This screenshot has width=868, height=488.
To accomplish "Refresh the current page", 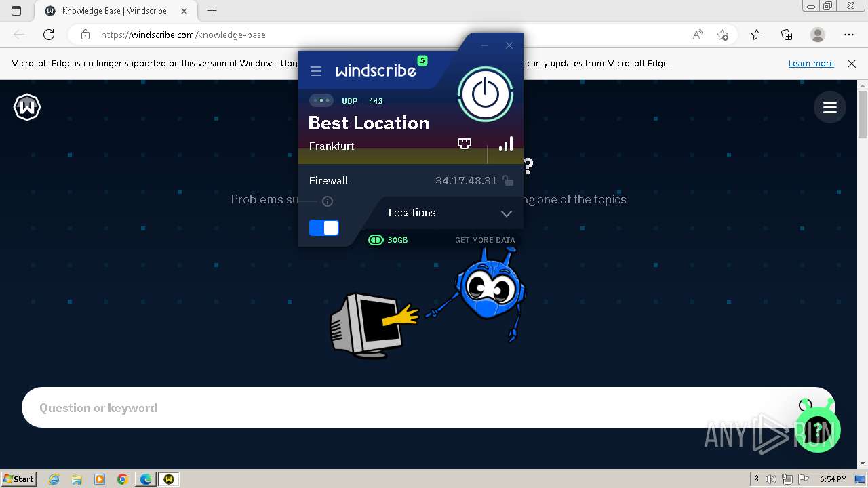I will point(49,35).
